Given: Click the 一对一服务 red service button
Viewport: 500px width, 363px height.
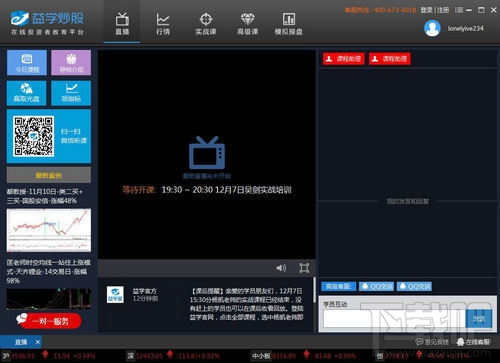Looking at the screenshot, I should coord(49,321).
